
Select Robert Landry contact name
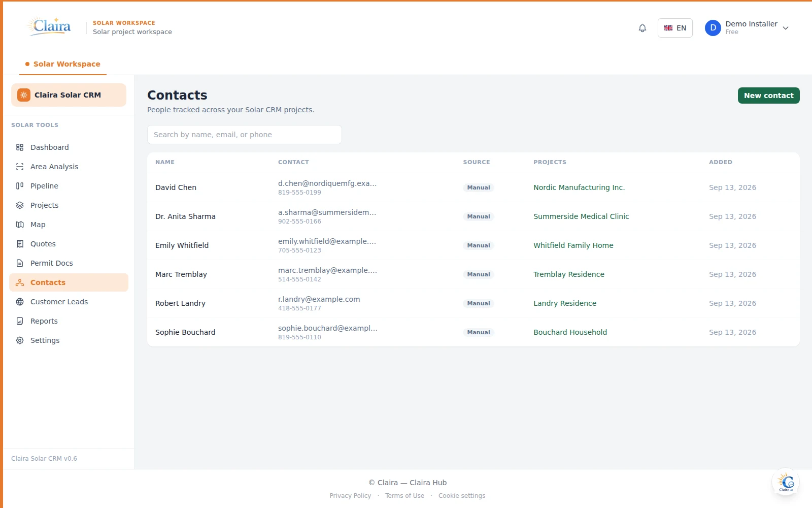click(180, 303)
